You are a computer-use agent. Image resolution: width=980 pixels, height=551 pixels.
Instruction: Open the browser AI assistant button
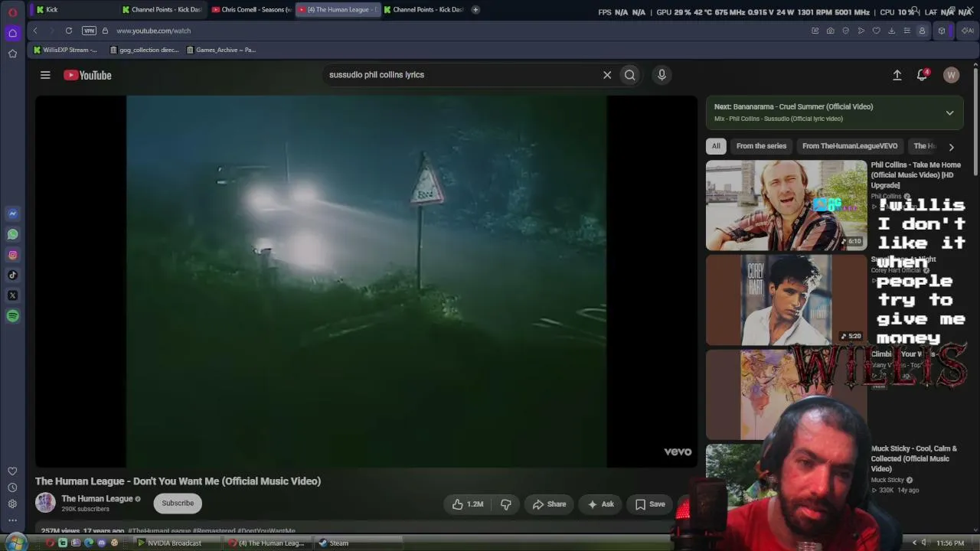[x=967, y=31]
